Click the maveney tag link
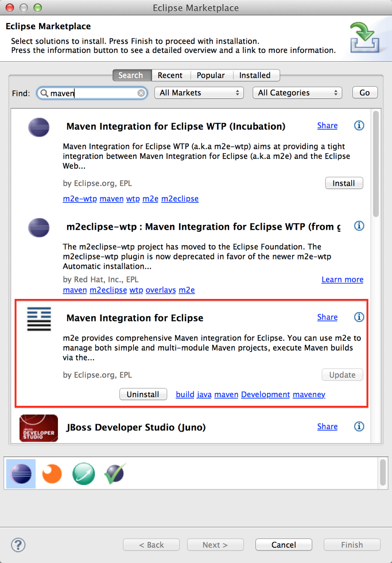The height and width of the screenshot is (563, 392). tap(309, 394)
